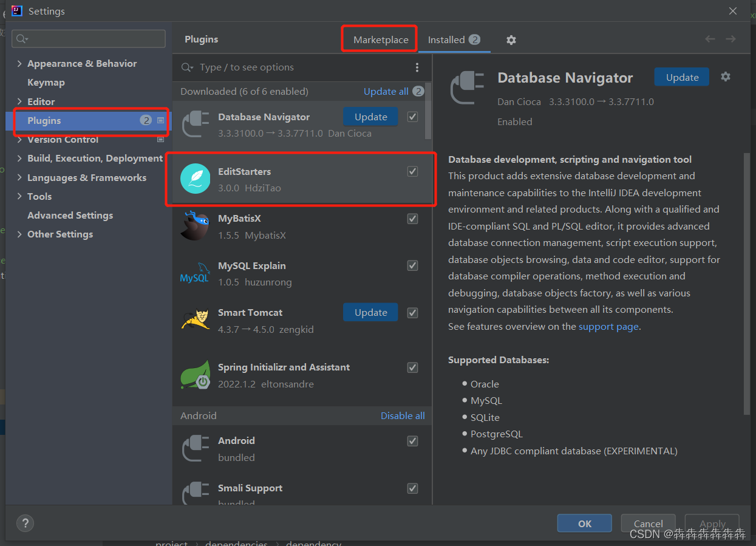The image size is (756, 546).
Task: Expand Languages & Frameworks node
Action: coord(20,178)
